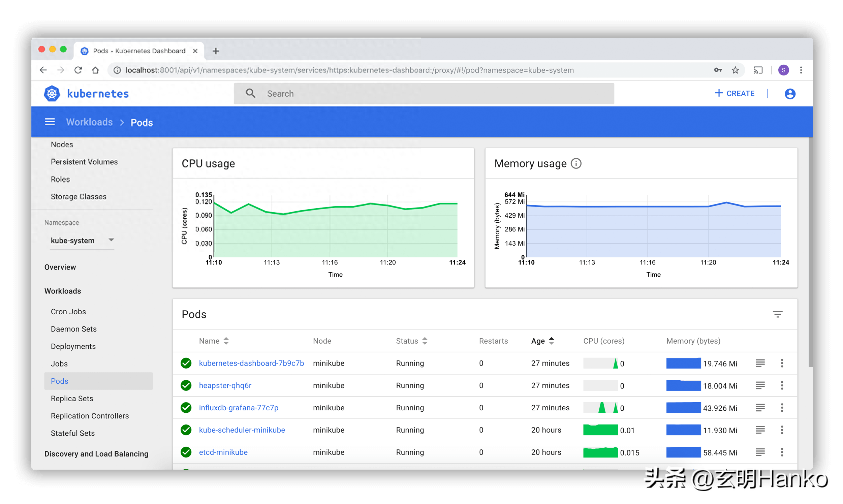Screen dimensions: 843x504
Task: Reload the browser page
Action: [78, 70]
